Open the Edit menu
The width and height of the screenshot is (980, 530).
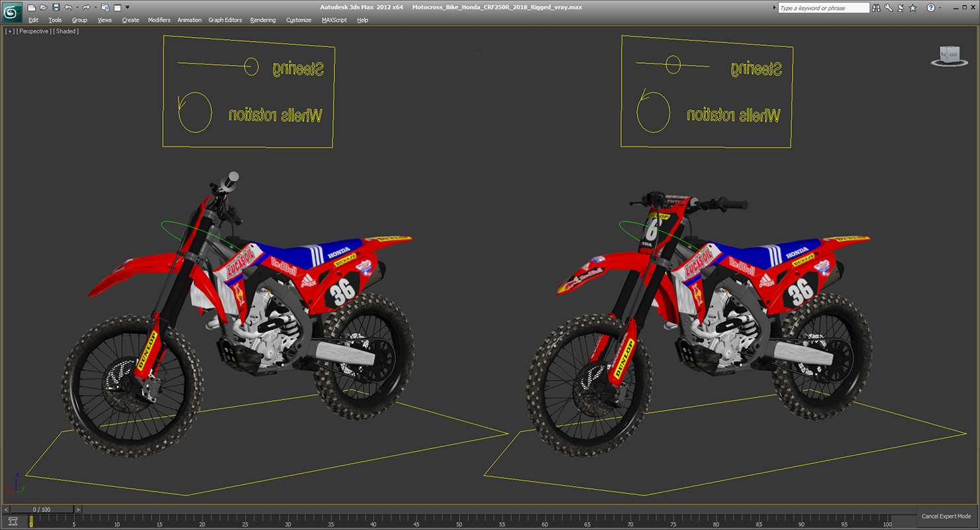(33, 20)
